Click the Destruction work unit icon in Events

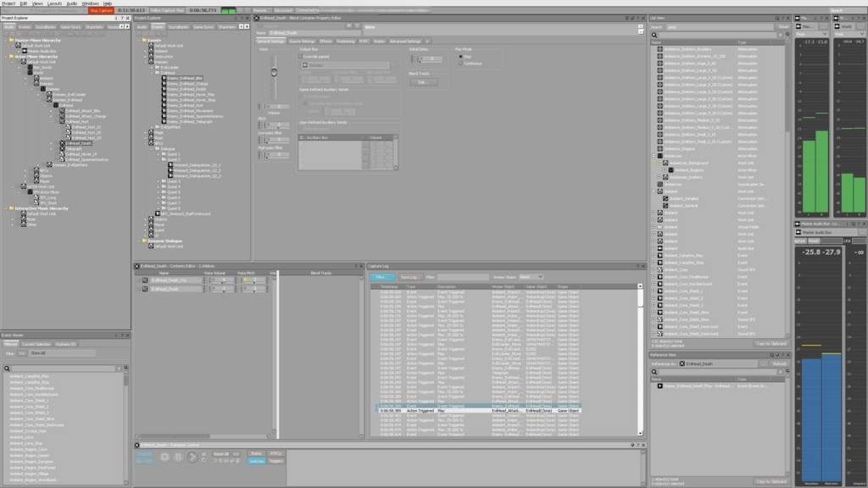[151, 57]
